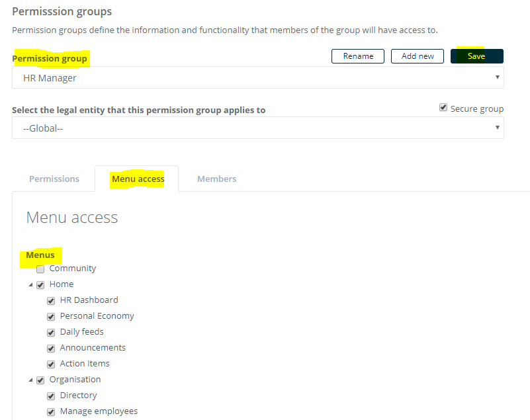Uncheck the HR Dashboard checkbox
This screenshot has width=530, height=420.
pyautogui.click(x=51, y=301)
